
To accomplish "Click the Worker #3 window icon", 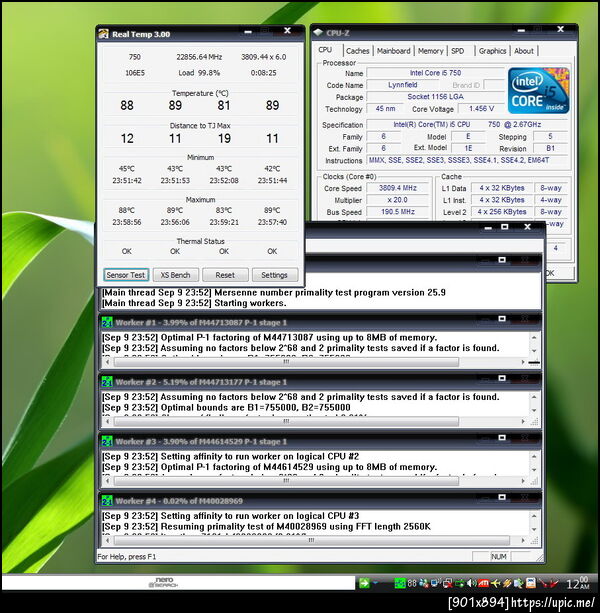I will [x=107, y=441].
